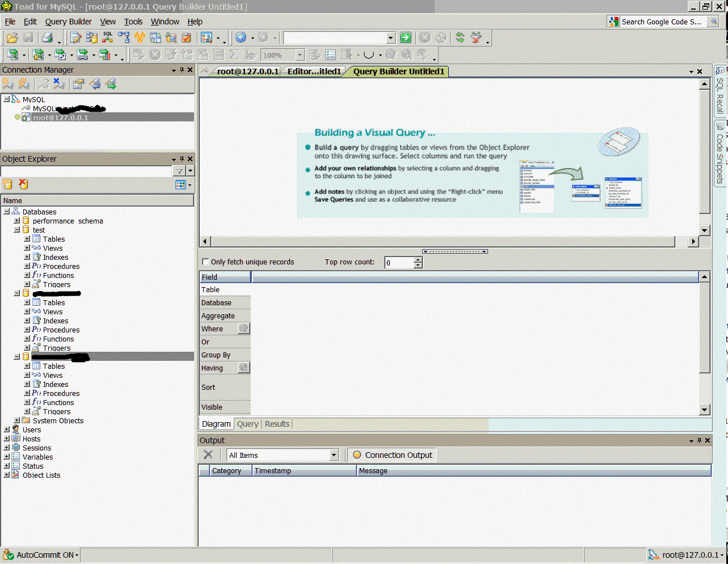Expand the Users node

[7, 430]
